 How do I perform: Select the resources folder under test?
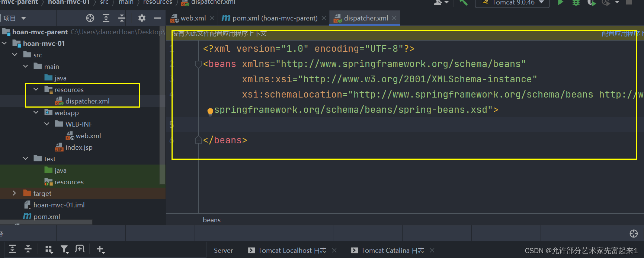coord(69,182)
